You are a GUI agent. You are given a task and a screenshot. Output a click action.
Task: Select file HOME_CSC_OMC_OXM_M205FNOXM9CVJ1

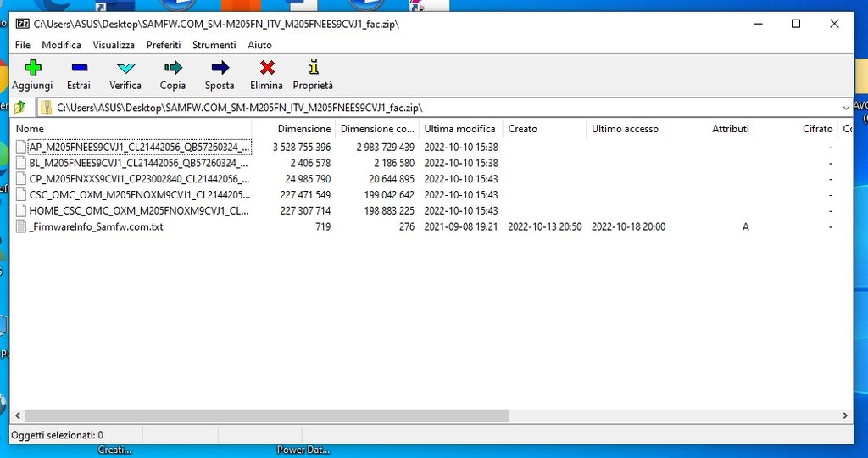[x=139, y=211]
